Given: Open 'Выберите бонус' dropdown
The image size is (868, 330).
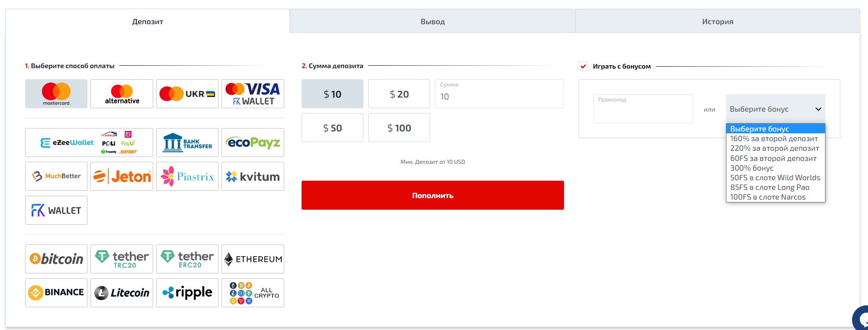Looking at the screenshot, I should (x=775, y=109).
